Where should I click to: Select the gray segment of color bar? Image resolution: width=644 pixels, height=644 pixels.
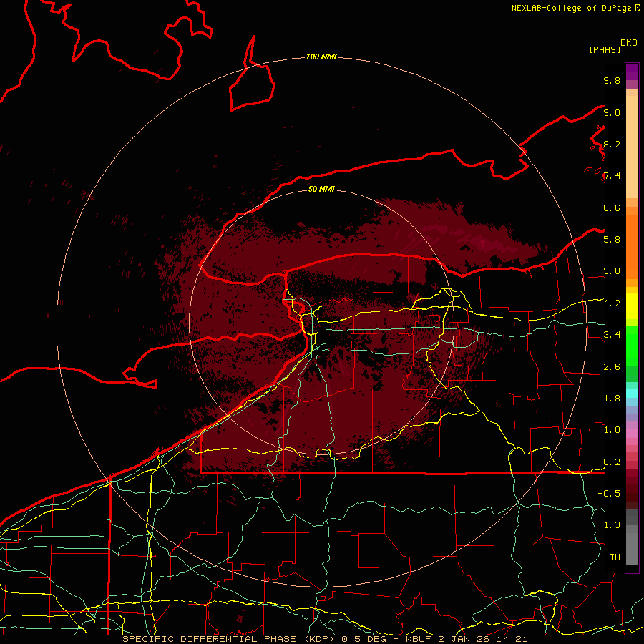coord(632,537)
